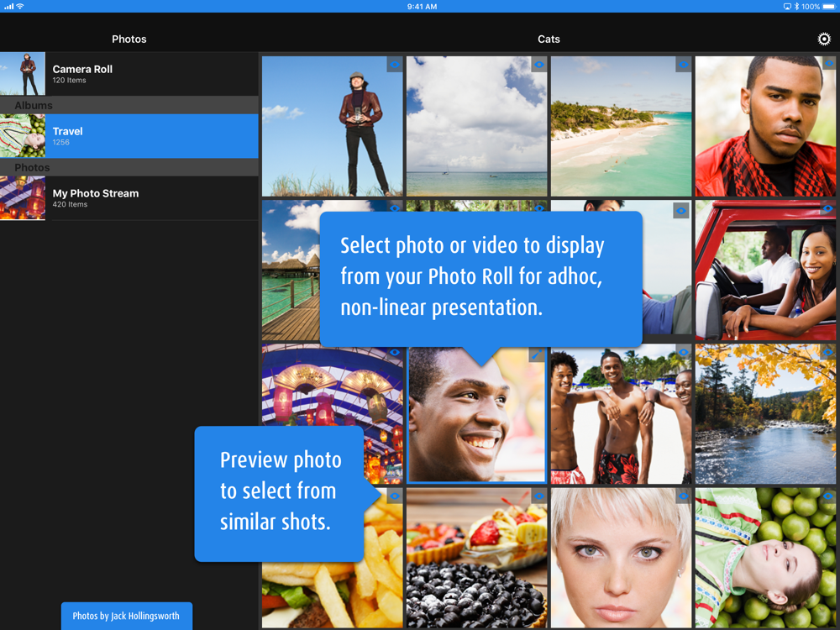The height and width of the screenshot is (630, 840).
Task: Select the Travel album
Action: click(x=129, y=136)
